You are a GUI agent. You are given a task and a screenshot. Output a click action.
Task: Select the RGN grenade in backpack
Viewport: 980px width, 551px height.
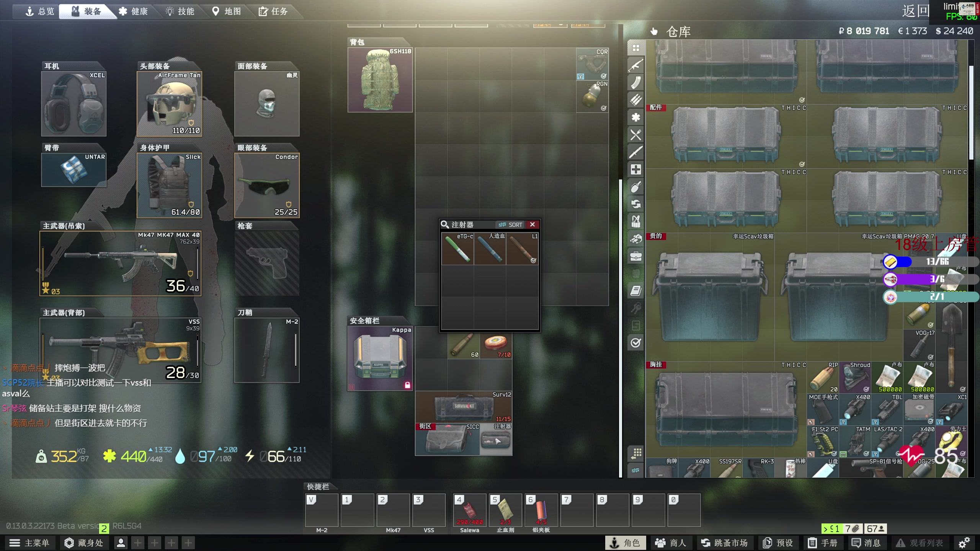coord(592,96)
